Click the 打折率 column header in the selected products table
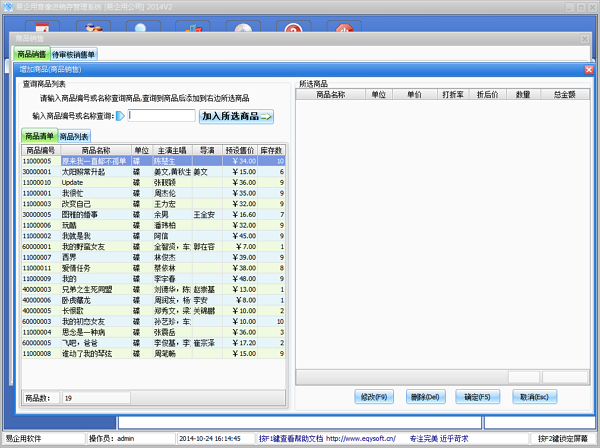600x448 pixels. (x=453, y=94)
